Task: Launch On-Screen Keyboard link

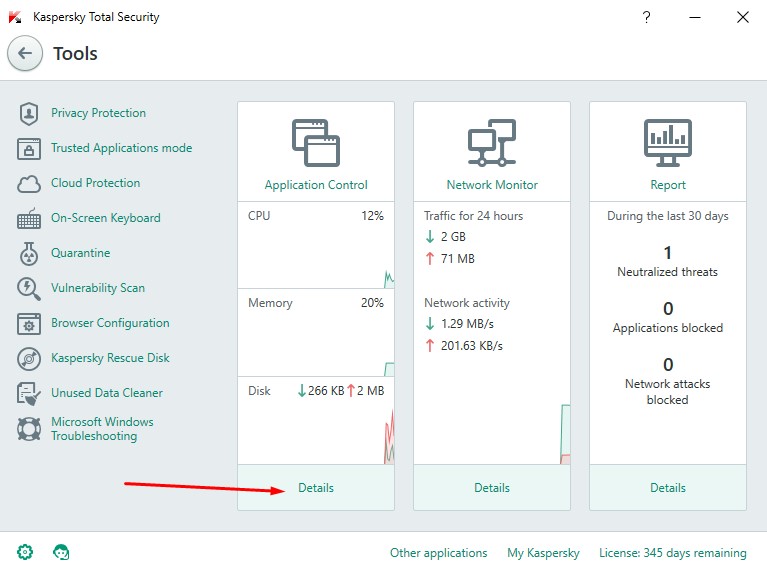Action: pos(106,218)
